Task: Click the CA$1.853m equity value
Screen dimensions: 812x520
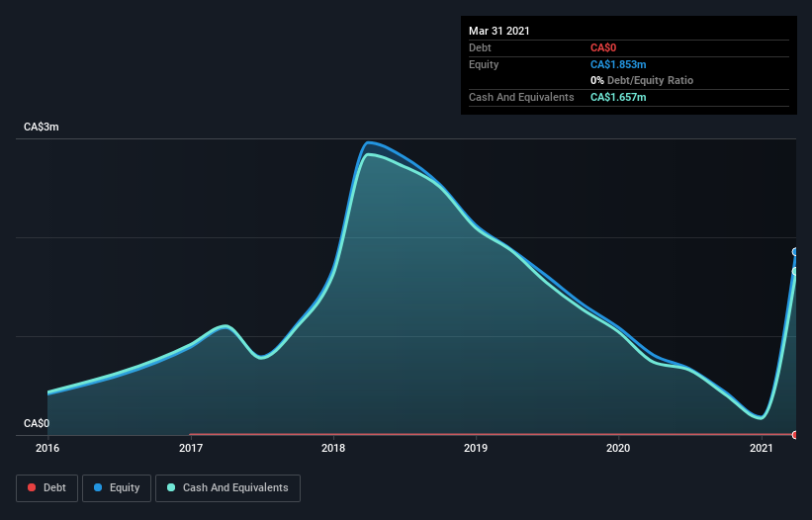Action: 618,64
